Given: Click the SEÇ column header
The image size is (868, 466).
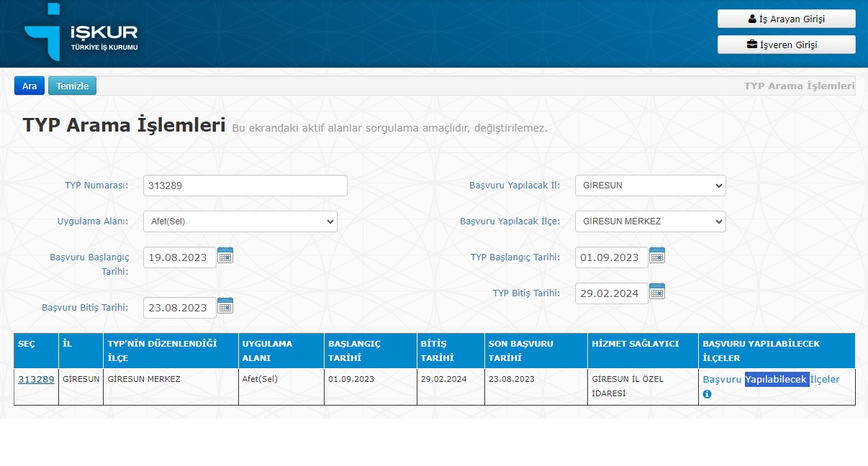Looking at the screenshot, I should pos(37,351).
